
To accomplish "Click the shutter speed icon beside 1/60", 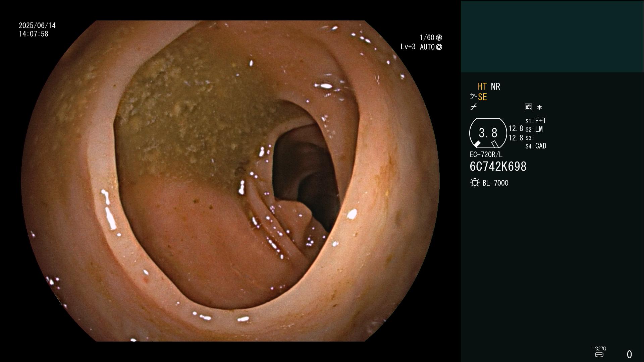I will coord(439,38).
